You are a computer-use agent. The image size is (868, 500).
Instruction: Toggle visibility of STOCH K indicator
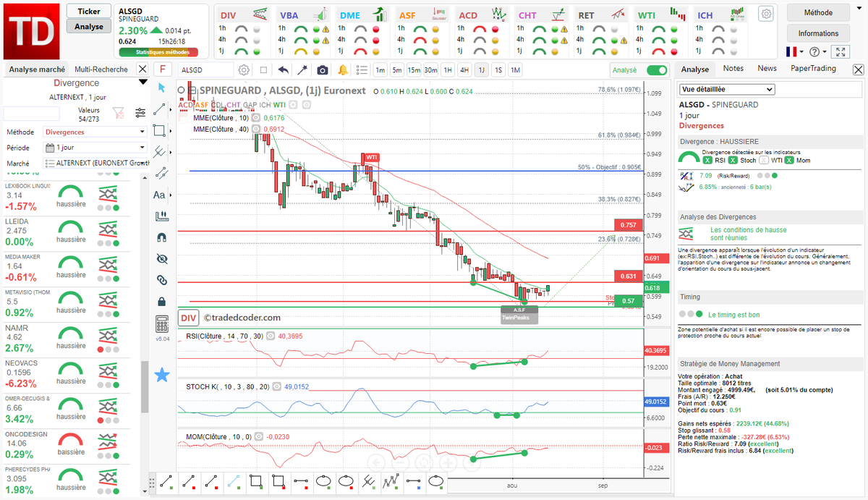tap(277, 387)
